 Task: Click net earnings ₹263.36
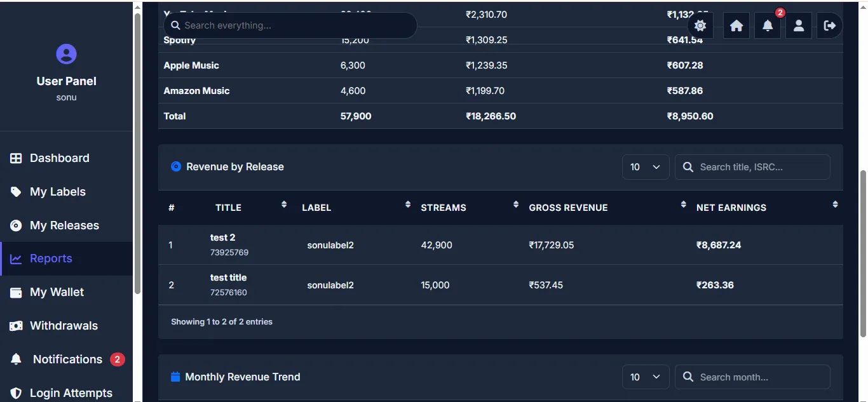pyautogui.click(x=715, y=285)
